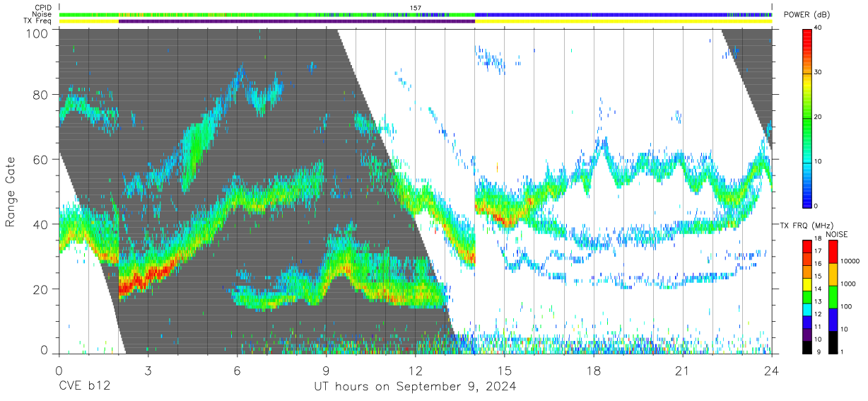Click the 15 label in TX FRQ legend
This screenshot has height=401, width=868.
point(818,277)
